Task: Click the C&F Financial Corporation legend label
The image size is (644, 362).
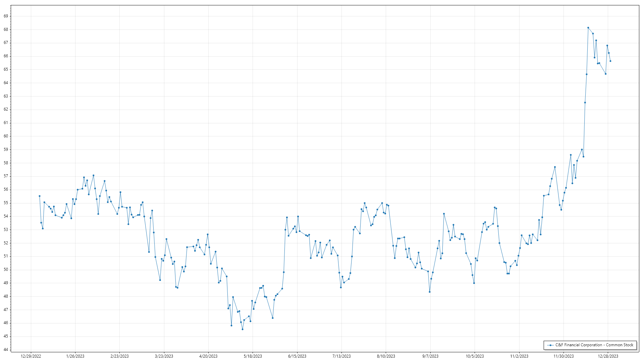Action: 594,345
